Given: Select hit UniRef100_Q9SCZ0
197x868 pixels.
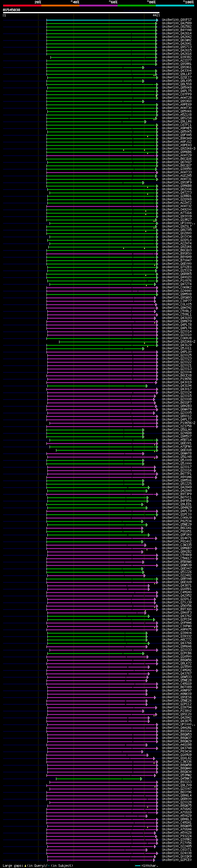Looking at the screenshot, I should 177,714.
